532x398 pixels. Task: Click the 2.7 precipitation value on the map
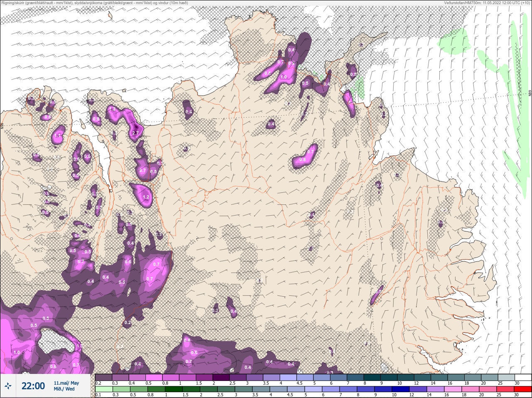[x=135, y=133]
